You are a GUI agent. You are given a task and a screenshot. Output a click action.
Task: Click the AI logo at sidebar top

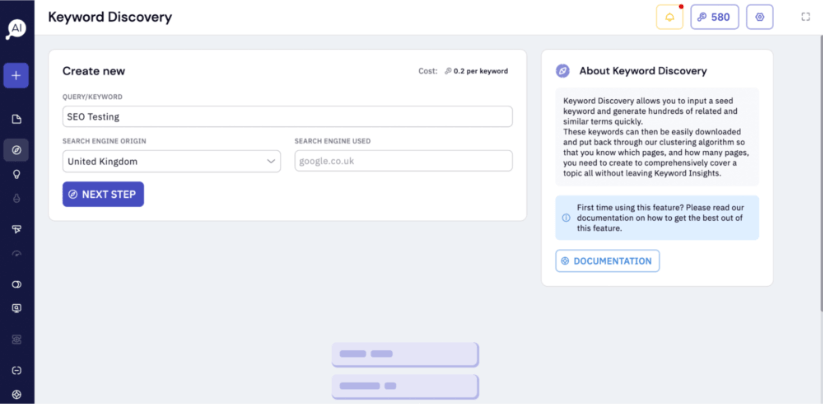[16, 30]
